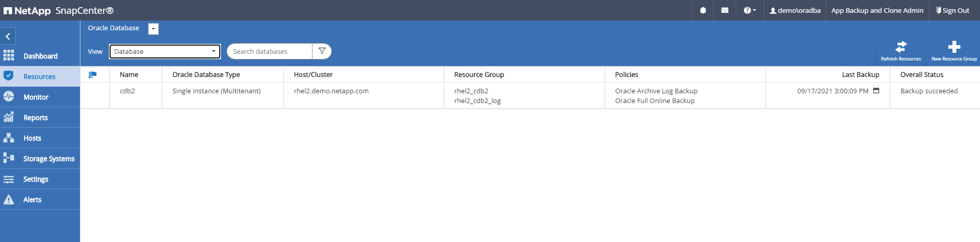The image size is (980, 242).
Task: Click calendar icon beside last backup
Action: (876, 91)
